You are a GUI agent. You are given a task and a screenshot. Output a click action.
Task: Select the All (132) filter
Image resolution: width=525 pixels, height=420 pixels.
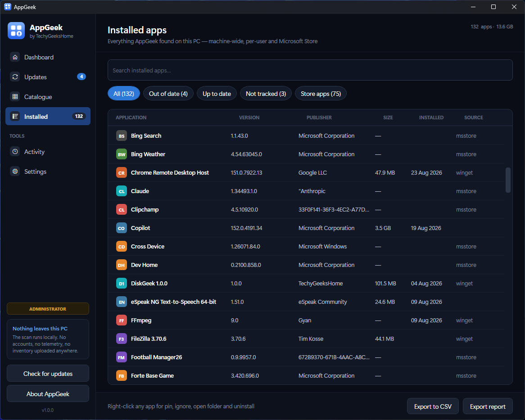tap(123, 94)
